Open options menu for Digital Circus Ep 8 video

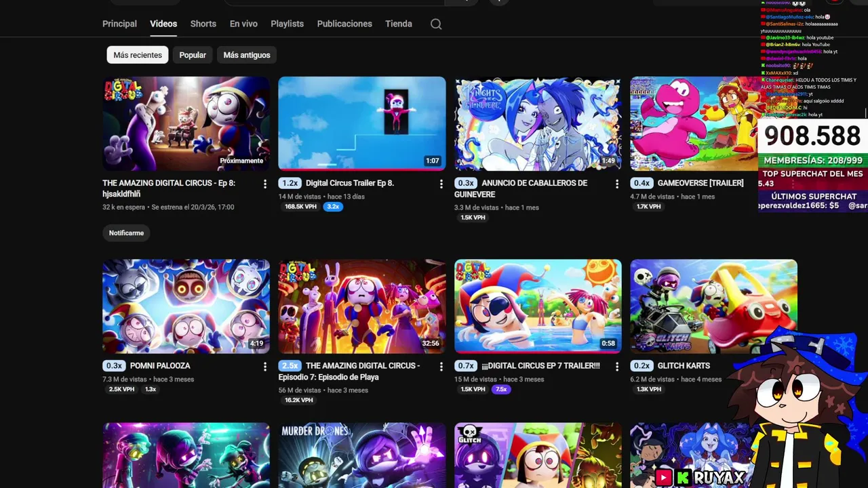coord(265,184)
